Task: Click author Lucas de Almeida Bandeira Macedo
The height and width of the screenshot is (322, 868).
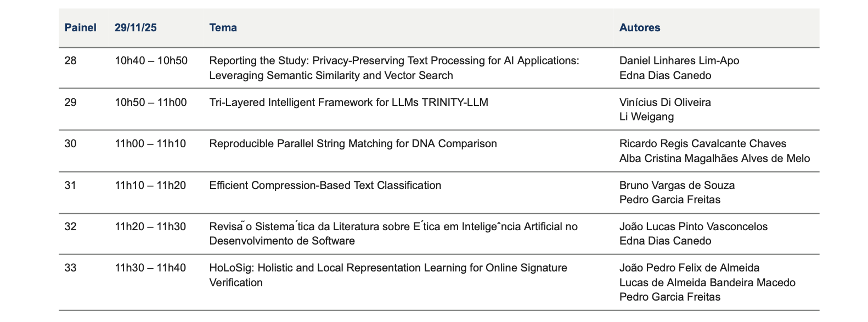Action: click(707, 282)
